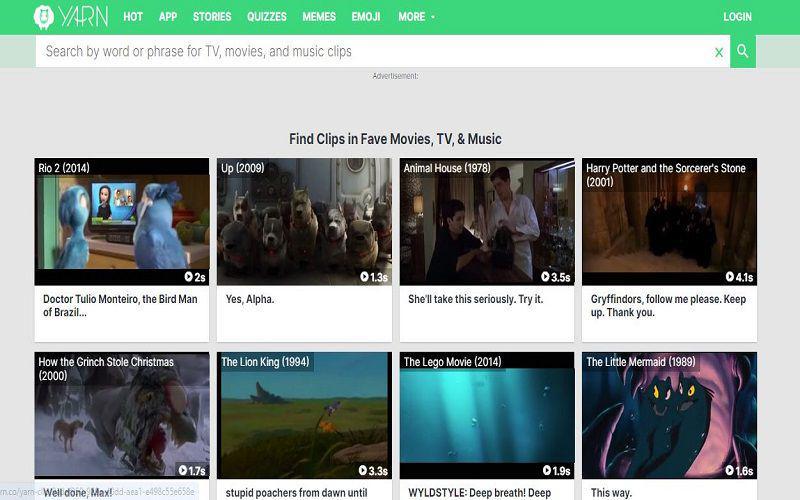Play the 2s Rio 2 clip icon
Image resolution: width=800 pixels, height=500 pixels.
[x=188, y=277]
